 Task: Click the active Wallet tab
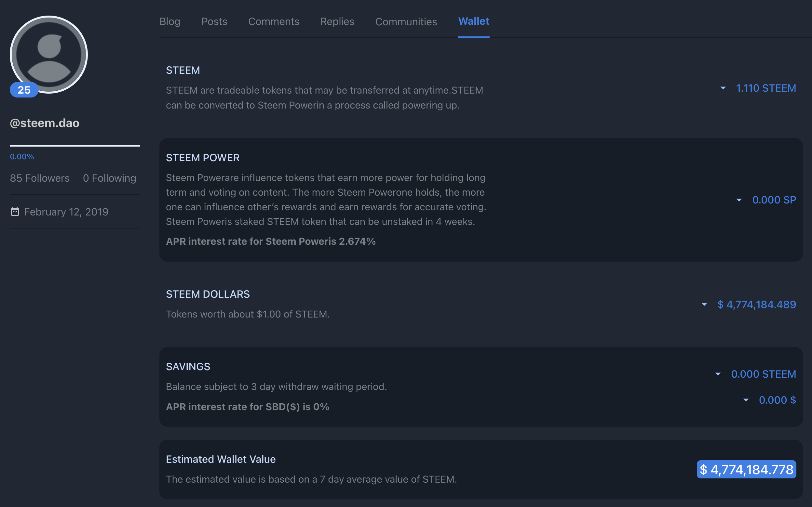tap(473, 21)
